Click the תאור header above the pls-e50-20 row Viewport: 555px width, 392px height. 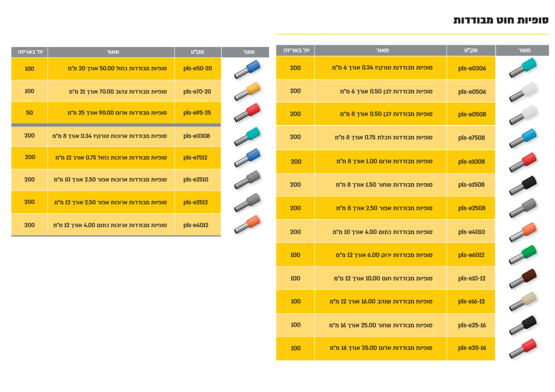point(113,52)
